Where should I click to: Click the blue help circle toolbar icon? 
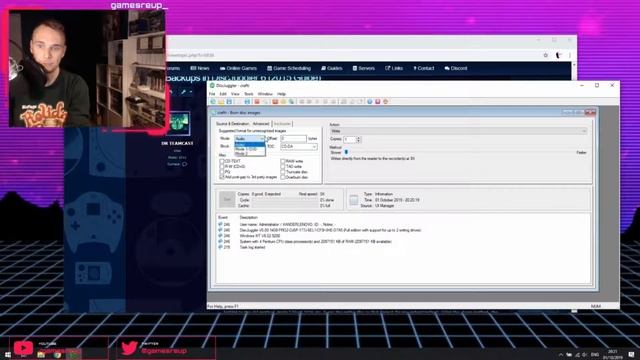tap(369, 102)
